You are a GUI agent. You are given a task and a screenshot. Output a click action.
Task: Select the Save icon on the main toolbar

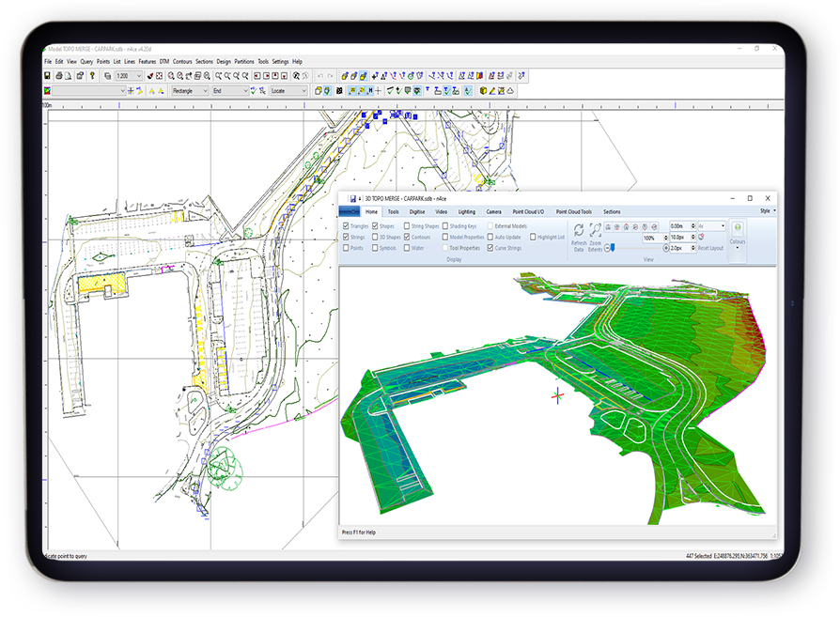pyautogui.click(x=47, y=74)
